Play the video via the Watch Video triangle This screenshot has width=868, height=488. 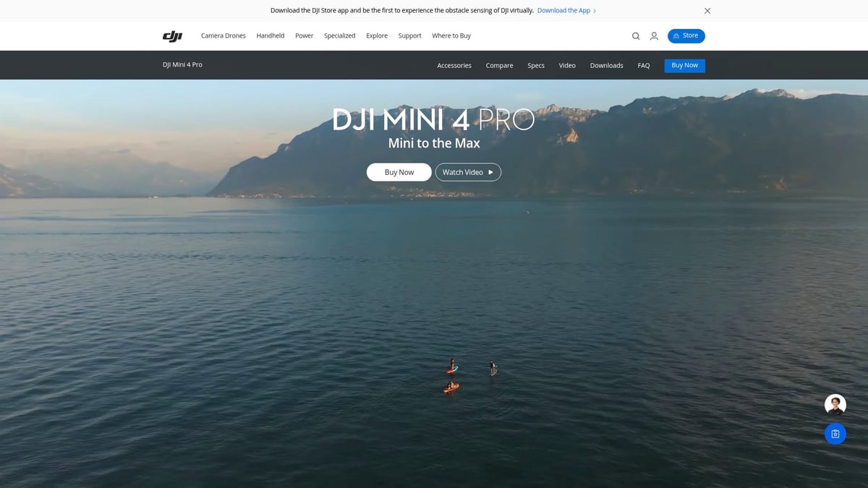(491, 172)
